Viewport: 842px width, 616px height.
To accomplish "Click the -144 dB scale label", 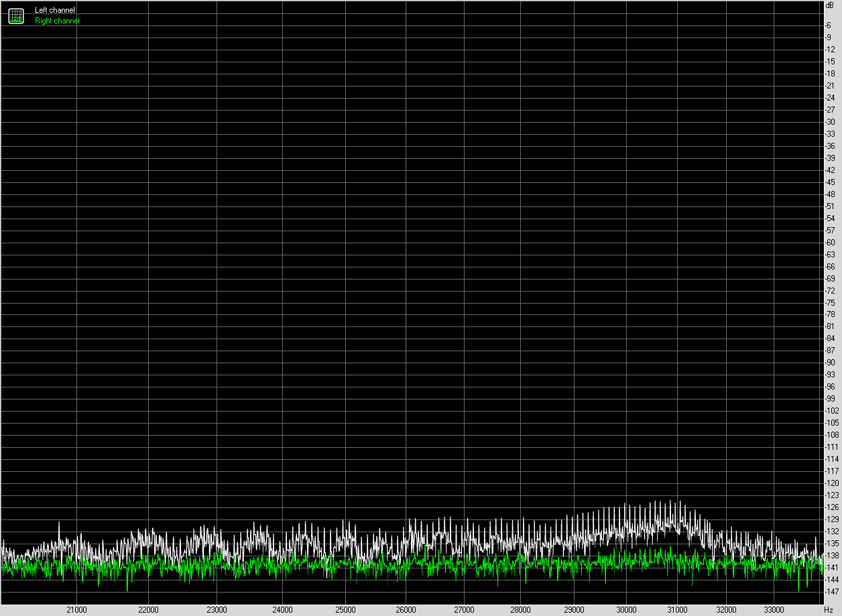I will pyautogui.click(x=831, y=580).
